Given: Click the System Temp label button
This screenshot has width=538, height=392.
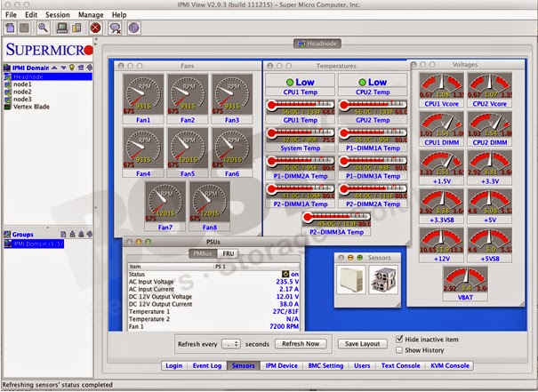Looking at the screenshot, I should 301,148.
